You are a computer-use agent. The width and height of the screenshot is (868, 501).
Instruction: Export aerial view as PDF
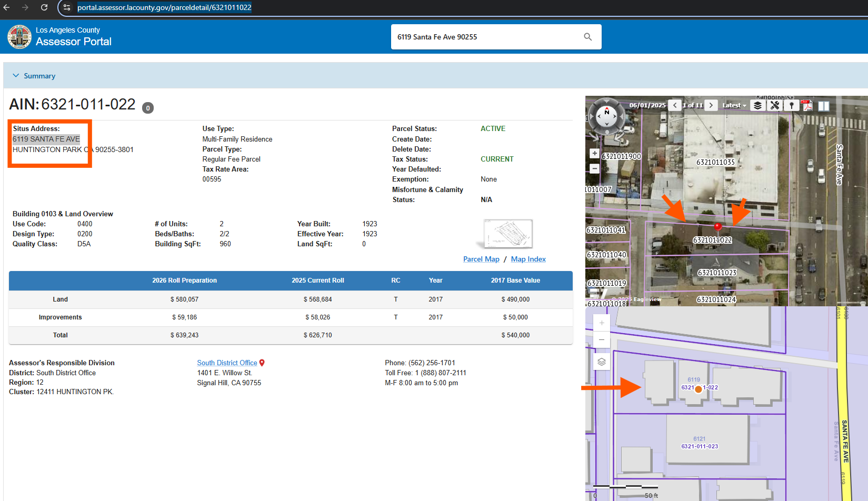tap(807, 105)
